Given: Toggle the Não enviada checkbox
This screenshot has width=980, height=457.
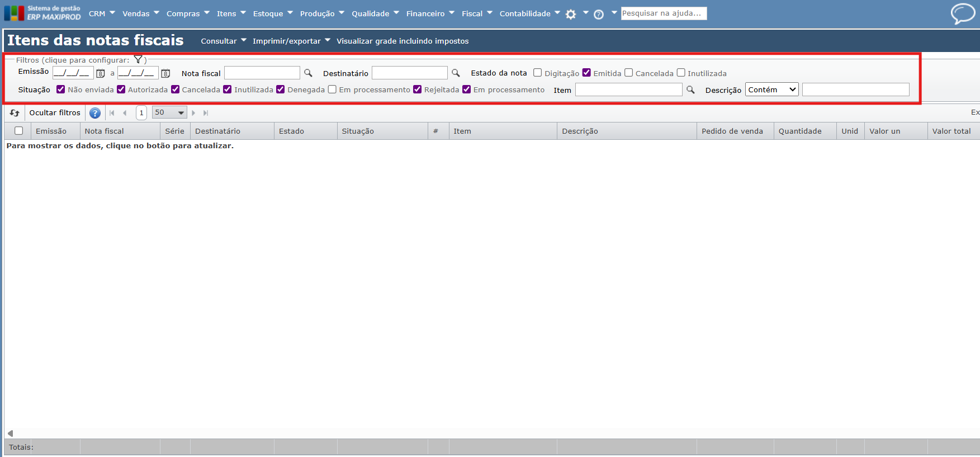Looking at the screenshot, I should pos(61,89).
